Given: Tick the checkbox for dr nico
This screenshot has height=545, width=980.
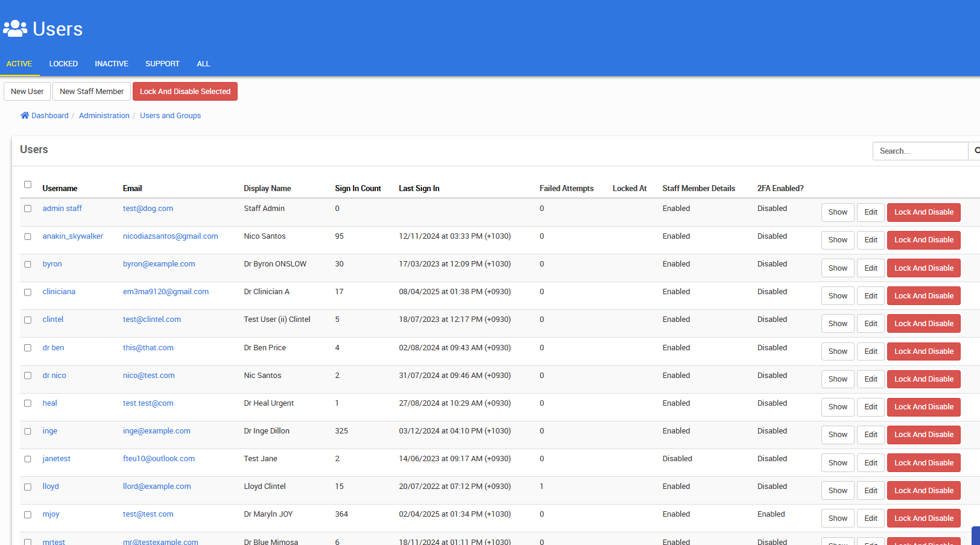Looking at the screenshot, I should coord(28,376).
